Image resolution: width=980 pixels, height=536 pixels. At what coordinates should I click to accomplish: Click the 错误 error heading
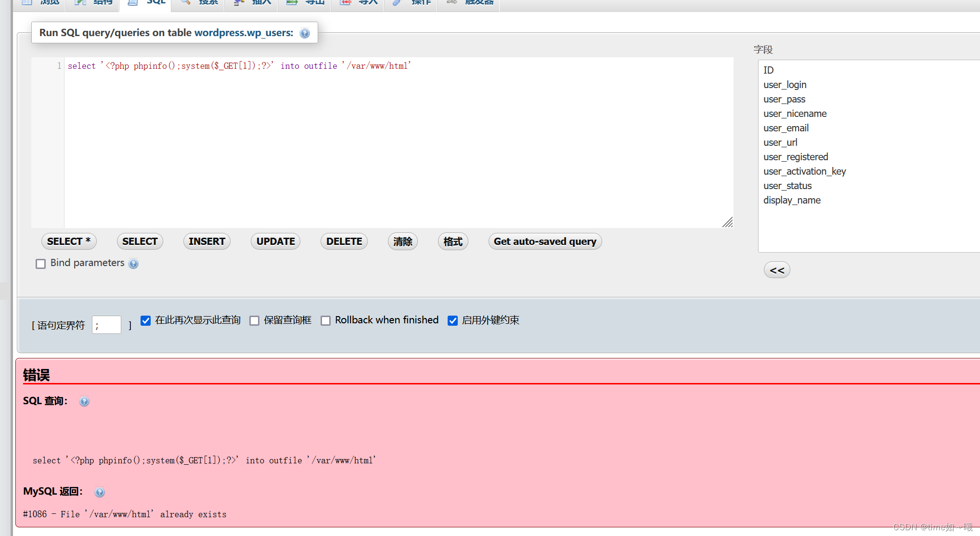(x=36, y=375)
